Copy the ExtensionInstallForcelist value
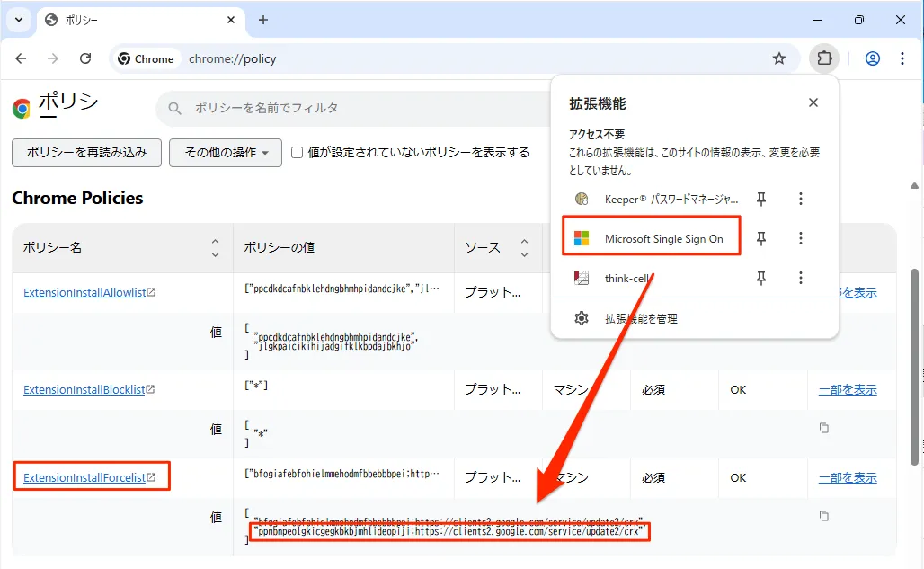 823,516
